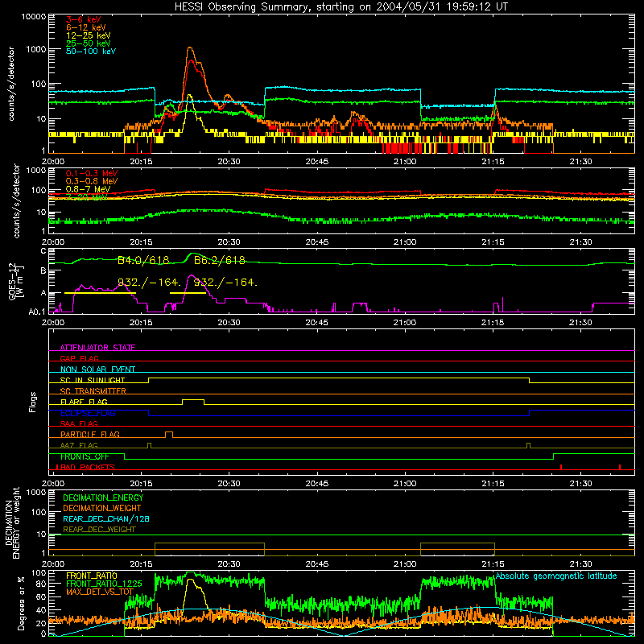Click the GOES-12 axis label
This screenshot has width=644, height=644.
click(x=15, y=281)
